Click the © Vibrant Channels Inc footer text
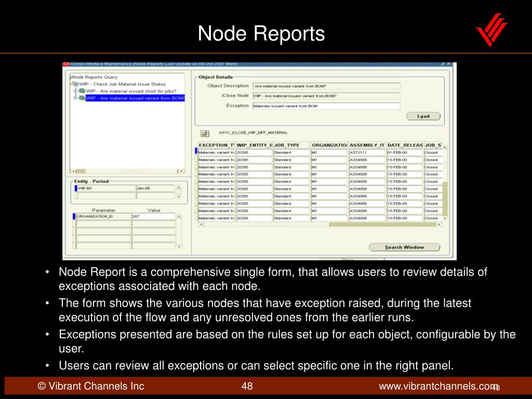Viewport: 532px width, 399px height. 91,386
